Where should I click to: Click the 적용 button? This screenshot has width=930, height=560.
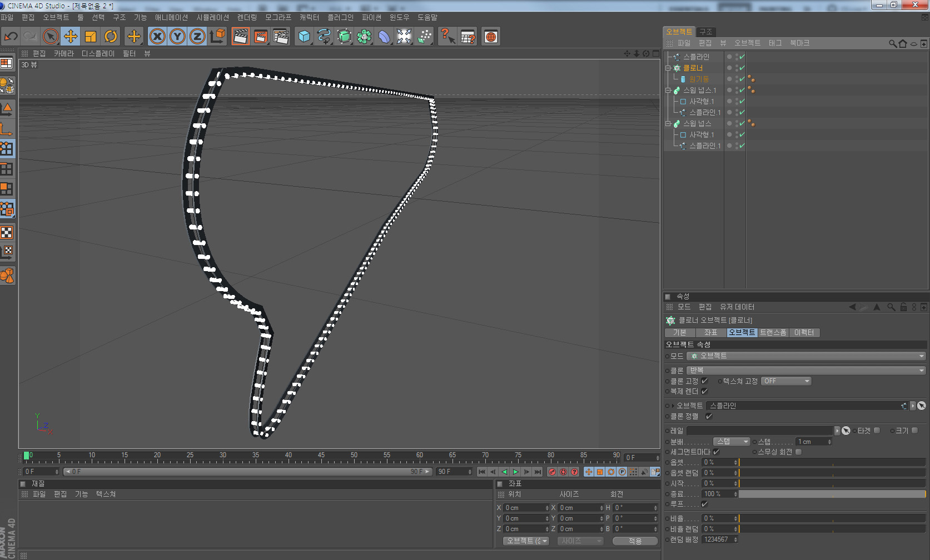pyautogui.click(x=635, y=541)
